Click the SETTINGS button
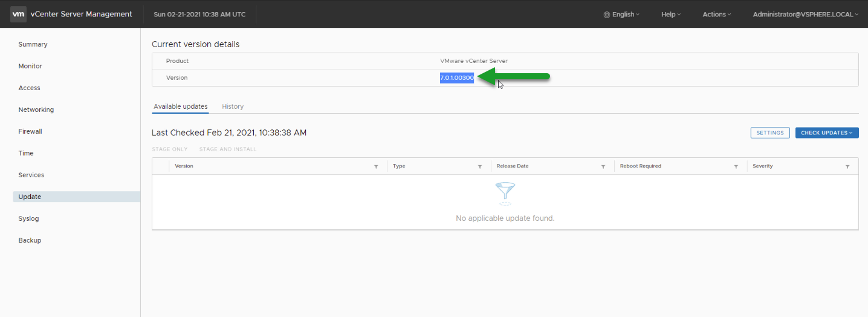868x317 pixels. tap(770, 133)
